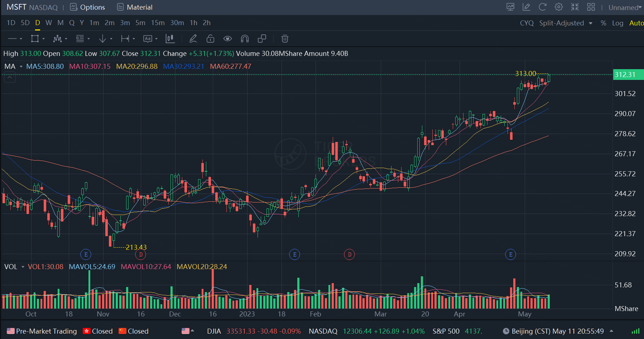
Task: Open US flag index selector
Action: [x=188, y=331]
